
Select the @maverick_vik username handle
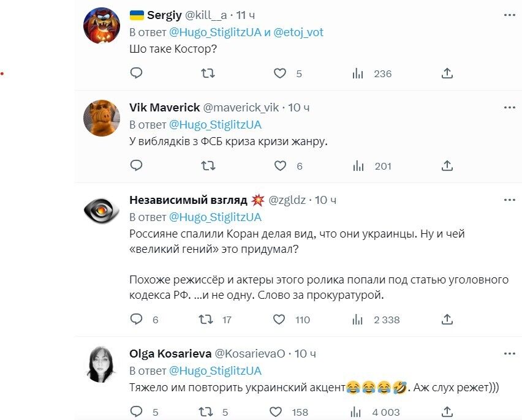pos(240,107)
